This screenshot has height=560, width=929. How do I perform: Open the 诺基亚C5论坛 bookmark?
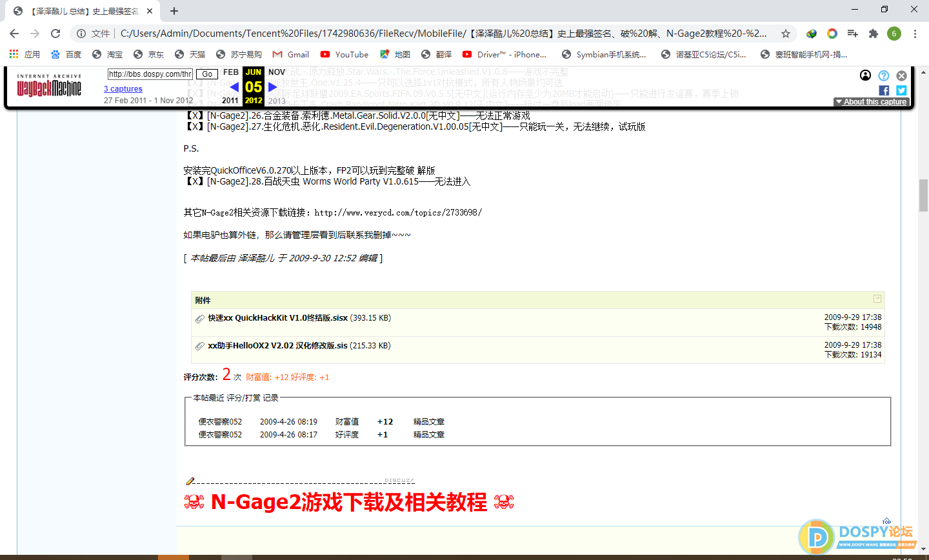[703, 54]
